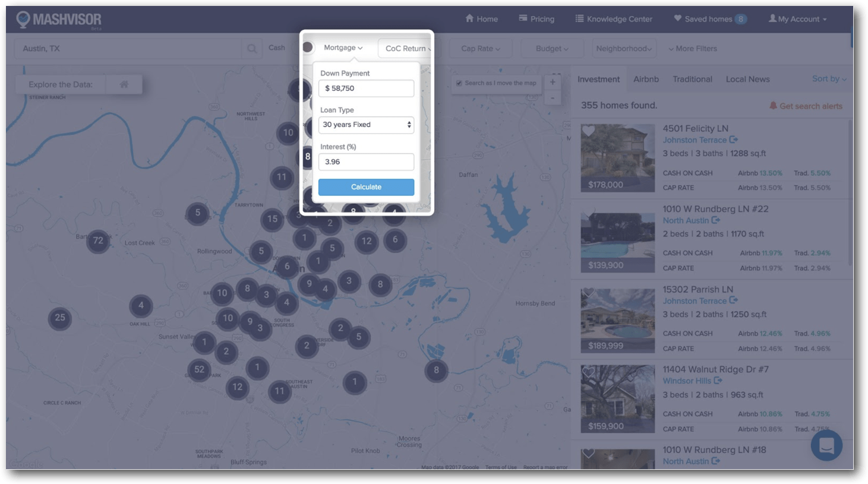The height and width of the screenshot is (484, 868).
Task: Toggle the Mortgage switch
Action: (308, 48)
